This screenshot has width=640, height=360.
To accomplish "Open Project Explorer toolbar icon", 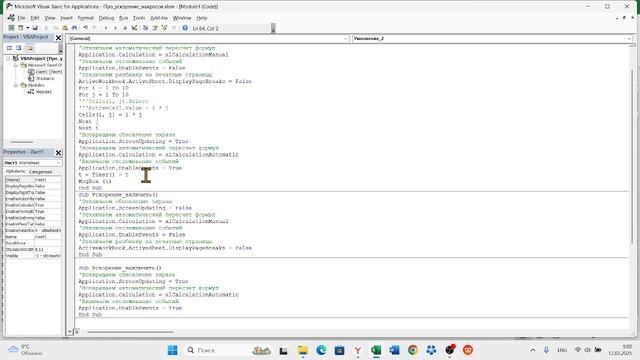I will (146, 28).
